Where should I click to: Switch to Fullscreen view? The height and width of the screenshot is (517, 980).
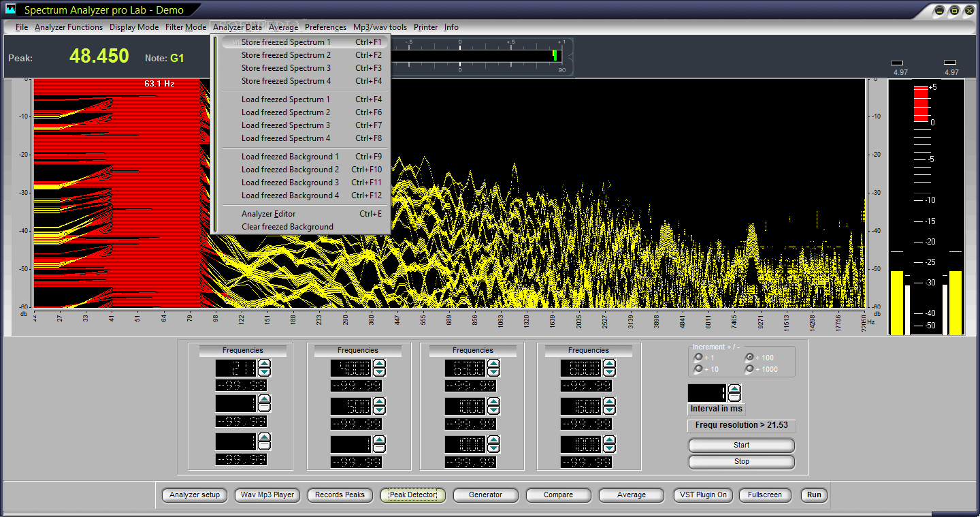coord(765,495)
